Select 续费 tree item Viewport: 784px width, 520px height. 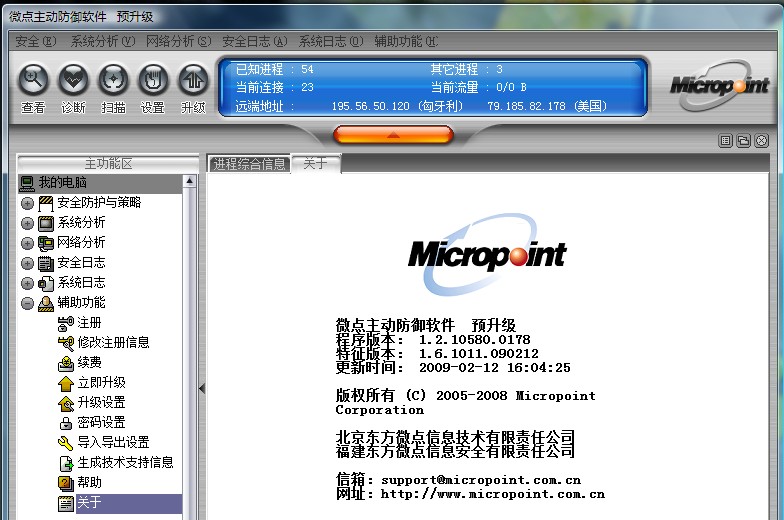pos(90,362)
